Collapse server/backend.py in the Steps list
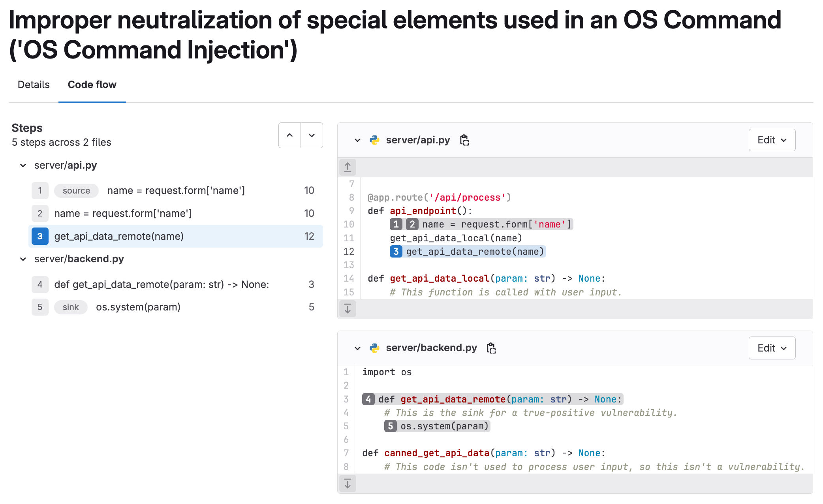 pos(23,259)
